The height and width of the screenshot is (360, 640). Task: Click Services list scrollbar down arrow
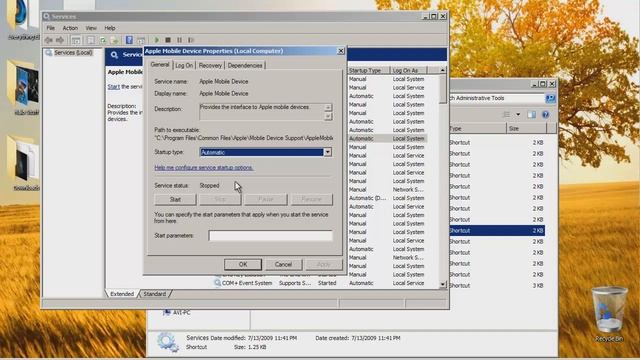coord(442,284)
